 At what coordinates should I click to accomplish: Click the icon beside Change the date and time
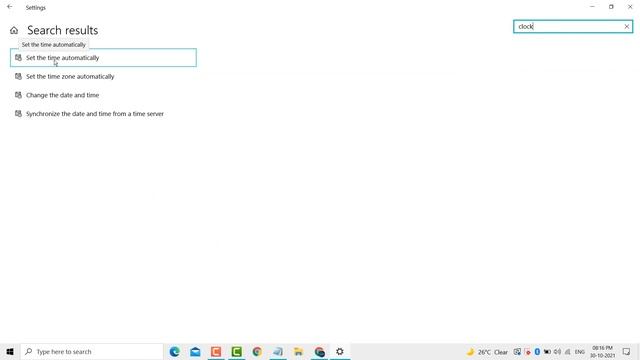tap(18, 95)
